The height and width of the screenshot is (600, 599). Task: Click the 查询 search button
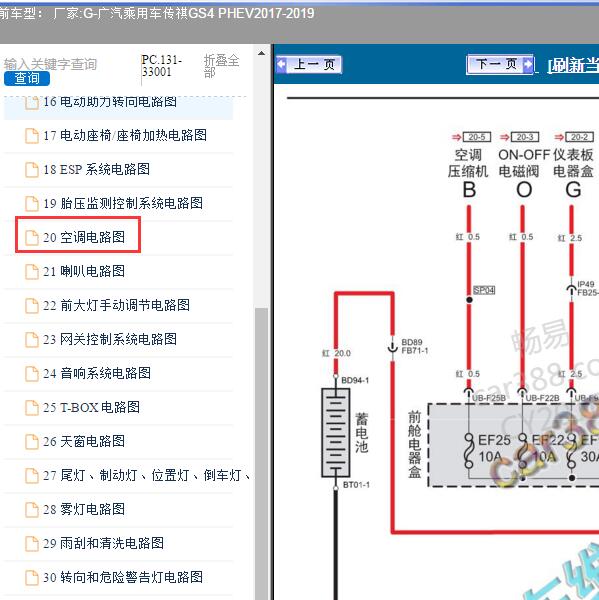tap(27, 78)
